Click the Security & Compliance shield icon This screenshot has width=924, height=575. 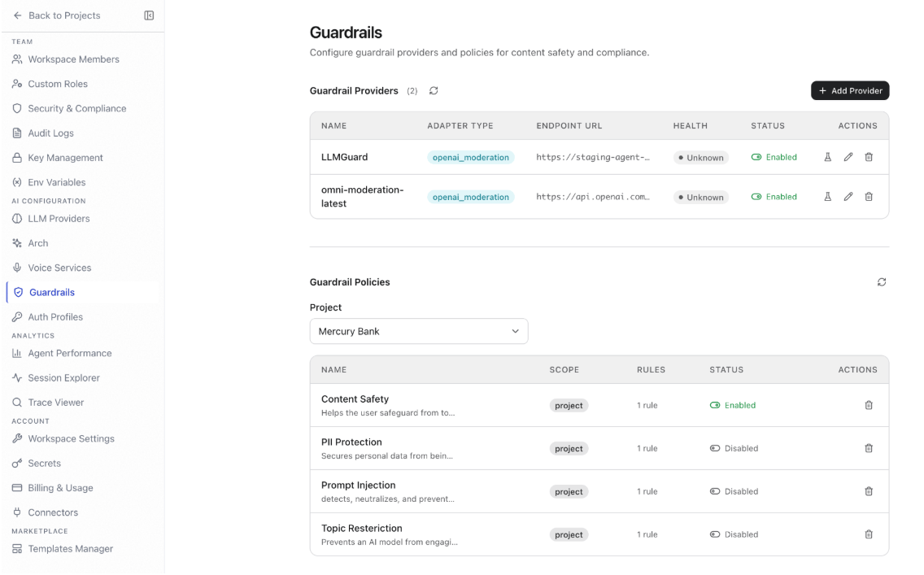tap(17, 108)
